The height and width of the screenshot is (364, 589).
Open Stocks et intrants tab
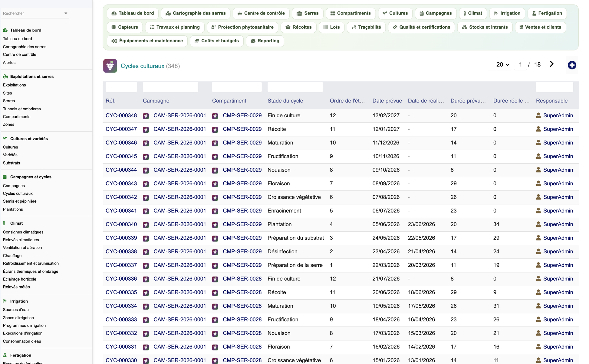[485, 27]
